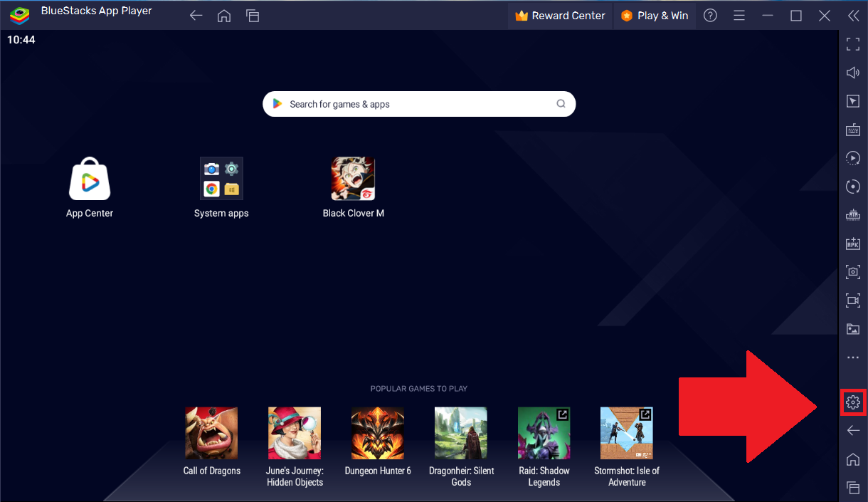
Task: Launch the Black Clover M game
Action: point(354,178)
